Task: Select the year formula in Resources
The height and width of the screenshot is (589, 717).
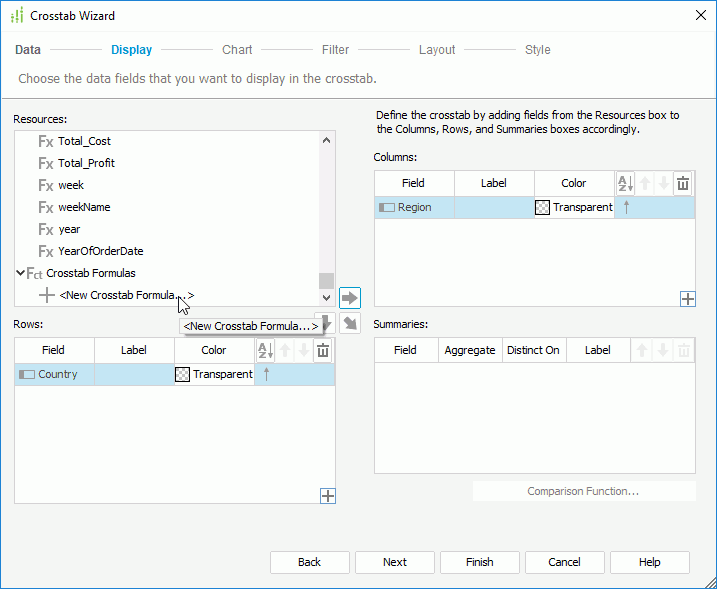Action: point(69,229)
